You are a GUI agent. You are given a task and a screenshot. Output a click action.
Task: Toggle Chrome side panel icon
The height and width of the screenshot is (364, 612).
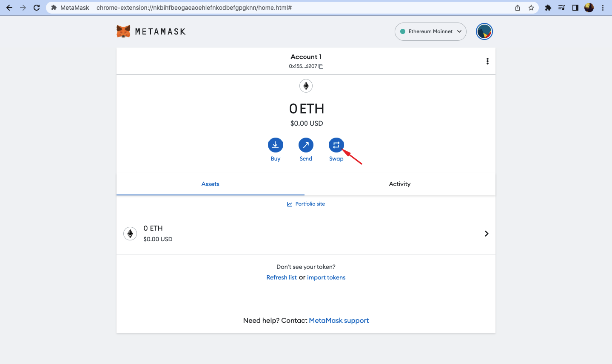pos(575,8)
